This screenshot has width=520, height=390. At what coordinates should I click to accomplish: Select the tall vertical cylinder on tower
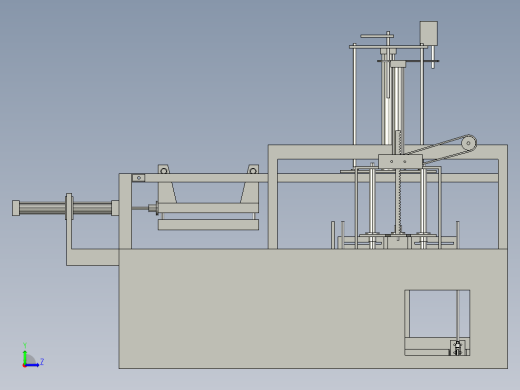(x=398, y=103)
